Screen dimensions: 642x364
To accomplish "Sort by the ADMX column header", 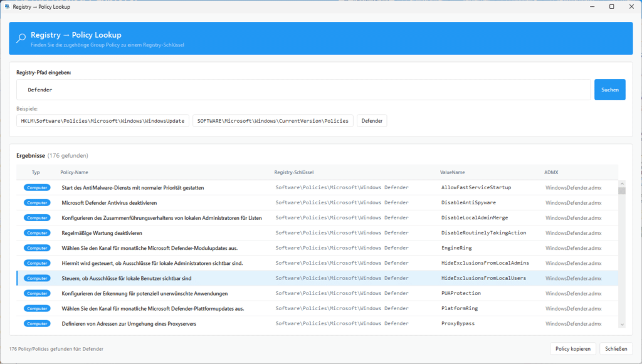I will coord(551,172).
